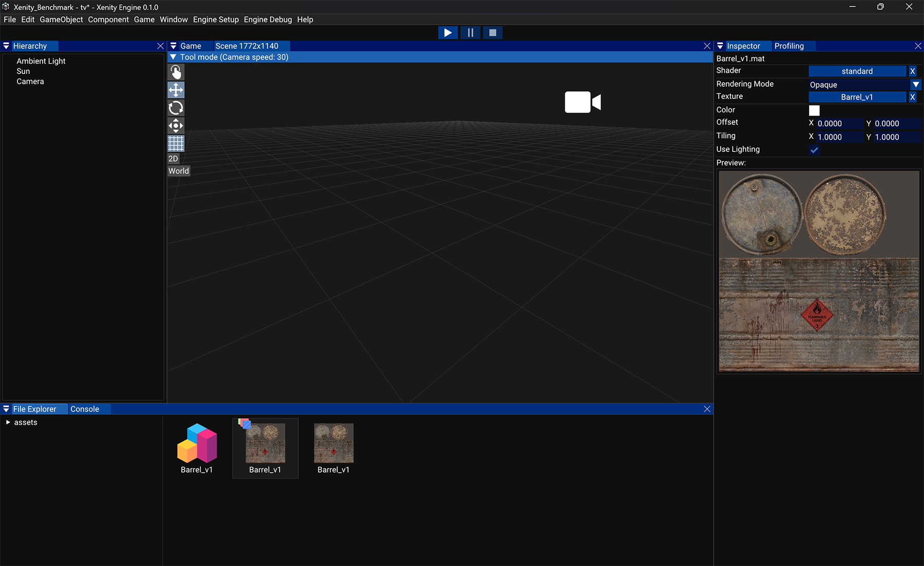924x566 pixels.
Task: Toggle 2D view mode
Action: click(174, 159)
